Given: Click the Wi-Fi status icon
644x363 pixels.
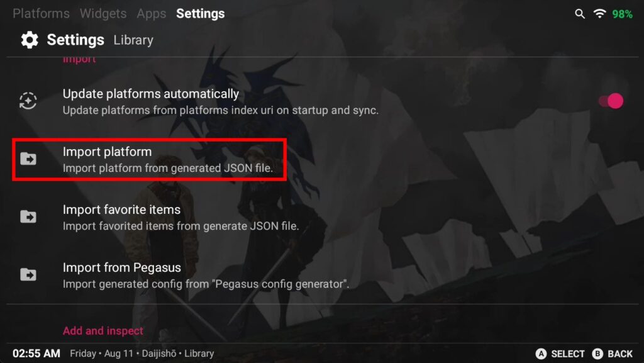Looking at the screenshot, I should 599,14.
